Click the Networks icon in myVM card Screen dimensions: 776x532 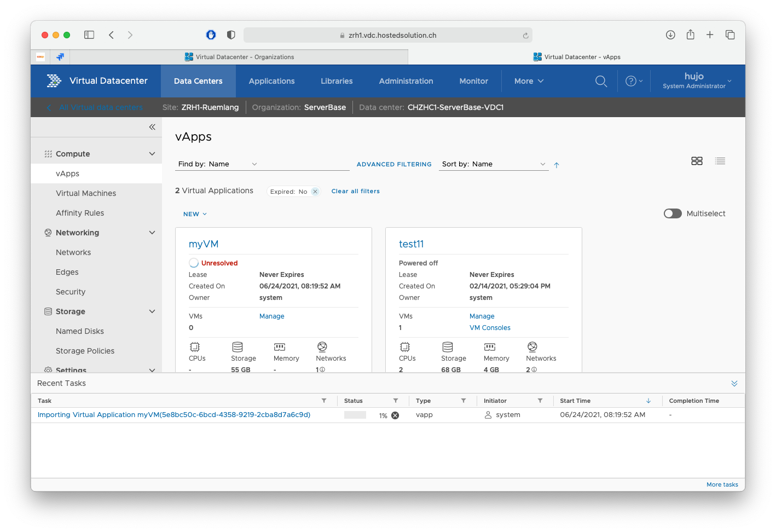pos(322,347)
